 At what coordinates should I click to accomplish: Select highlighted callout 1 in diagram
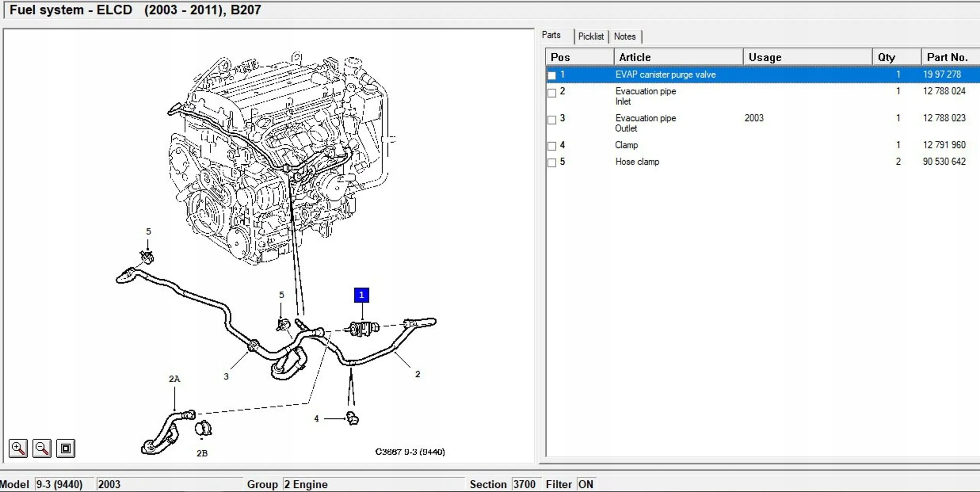(361, 295)
